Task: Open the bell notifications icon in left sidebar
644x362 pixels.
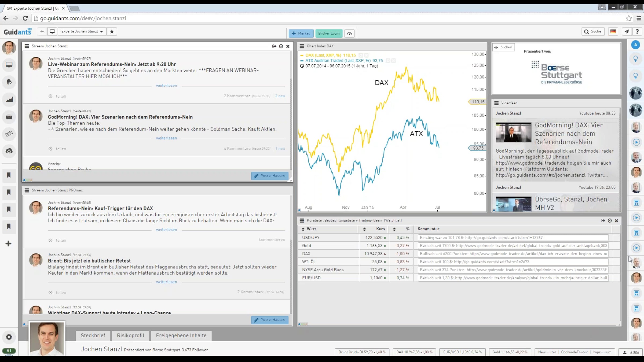Action: click(9, 82)
